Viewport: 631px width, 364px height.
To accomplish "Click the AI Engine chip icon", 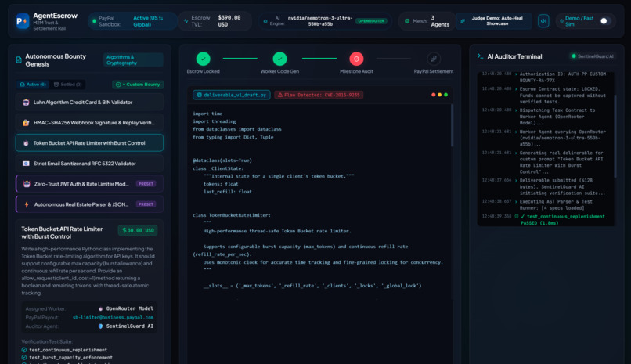I will pyautogui.click(x=265, y=21).
